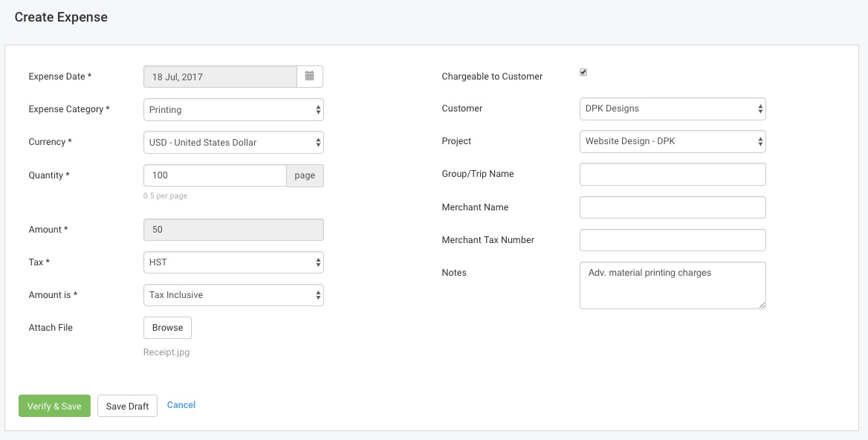Viewport: 868px width, 440px height.
Task: Click the arrows icon on Customer selector
Action: tap(759, 109)
